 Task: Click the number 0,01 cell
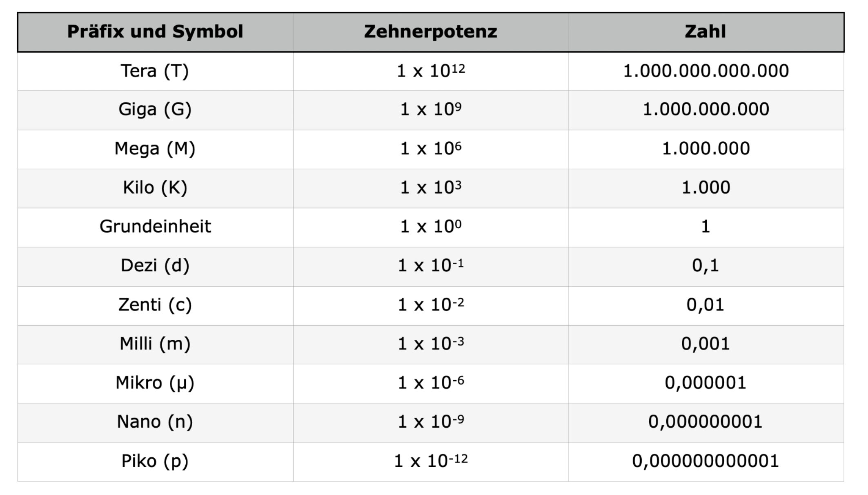coord(706,305)
